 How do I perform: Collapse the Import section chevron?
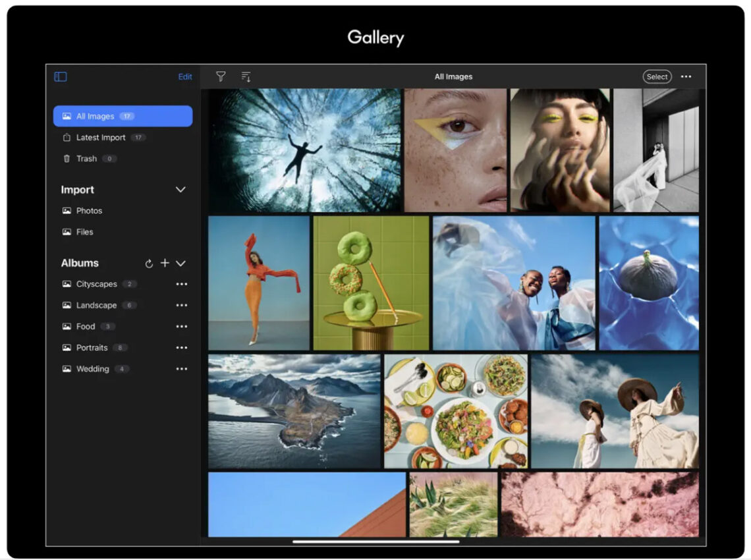pos(181,190)
